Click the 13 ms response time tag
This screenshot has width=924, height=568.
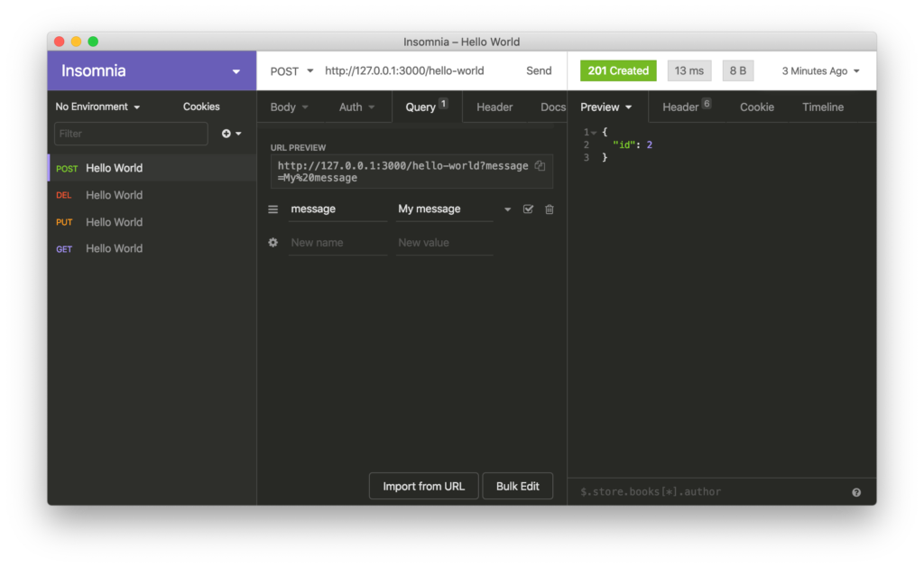click(x=688, y=70)
